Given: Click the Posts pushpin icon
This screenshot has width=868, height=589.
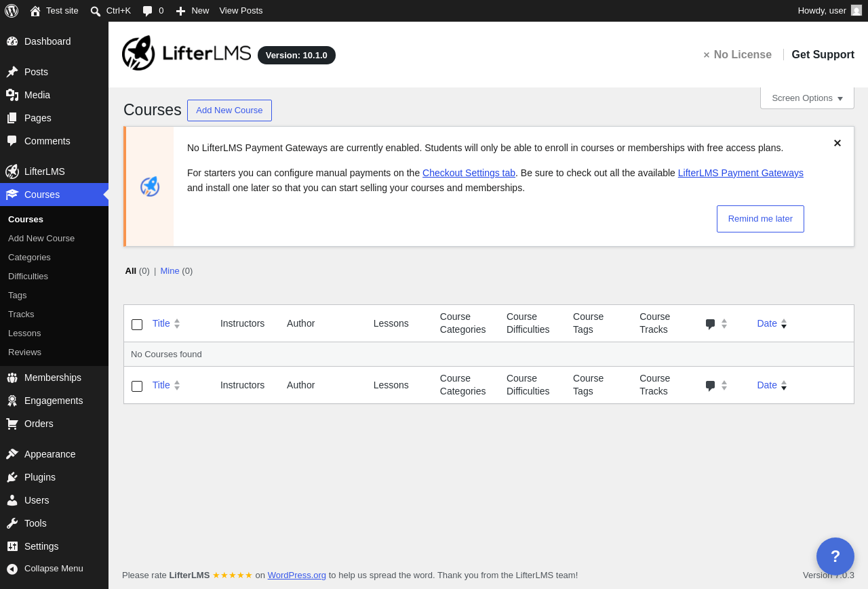Looking at the screenshot, I should 12,72.
